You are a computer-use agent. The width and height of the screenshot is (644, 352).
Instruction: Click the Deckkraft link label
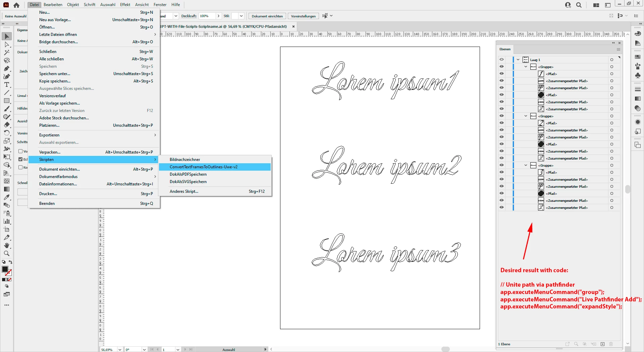(x=189, y=16)
